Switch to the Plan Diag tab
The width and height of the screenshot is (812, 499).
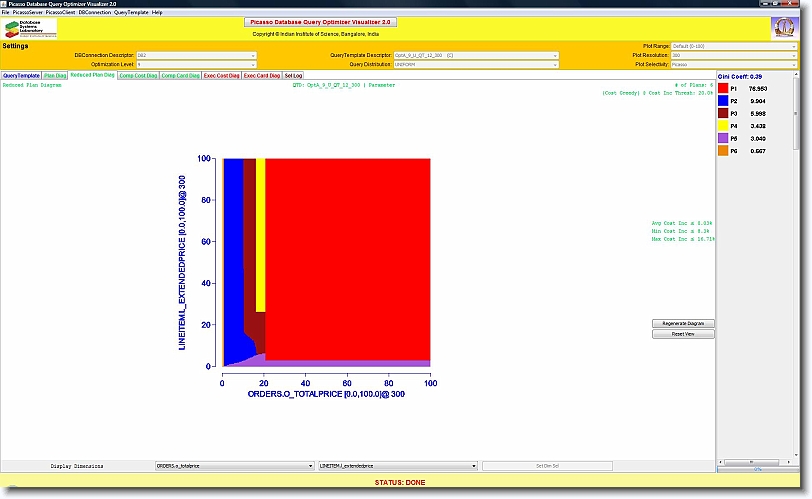point(55,75)
